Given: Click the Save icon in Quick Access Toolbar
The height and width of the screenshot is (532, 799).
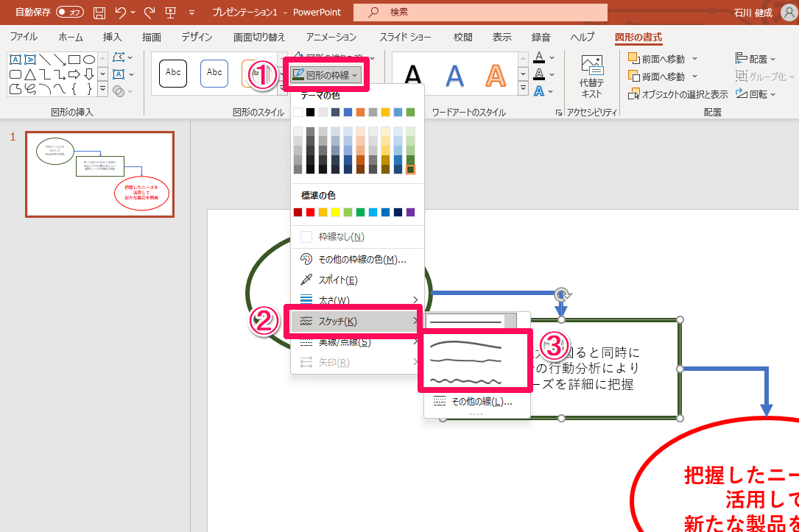Looking at the screenshot, I should point(99,12).
